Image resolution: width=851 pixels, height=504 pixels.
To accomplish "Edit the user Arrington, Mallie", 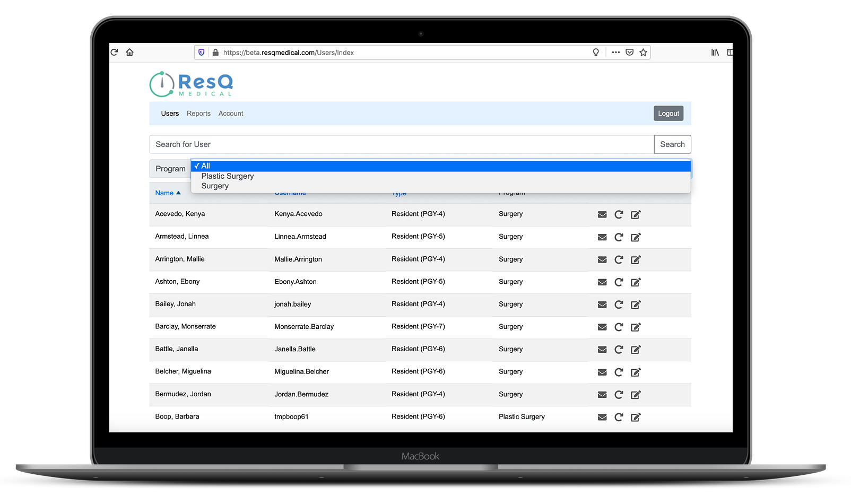I will 635,259.
